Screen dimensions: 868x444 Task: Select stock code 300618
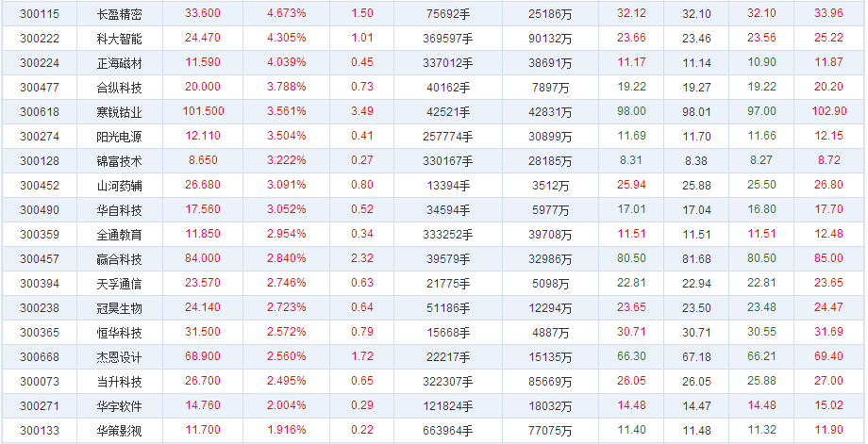tap(40, 112)
